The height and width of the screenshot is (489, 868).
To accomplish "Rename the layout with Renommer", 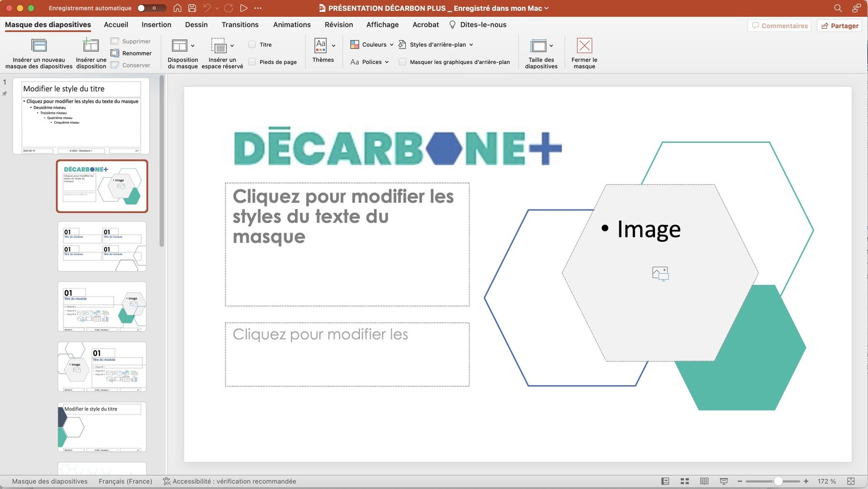I will (131, 53).
